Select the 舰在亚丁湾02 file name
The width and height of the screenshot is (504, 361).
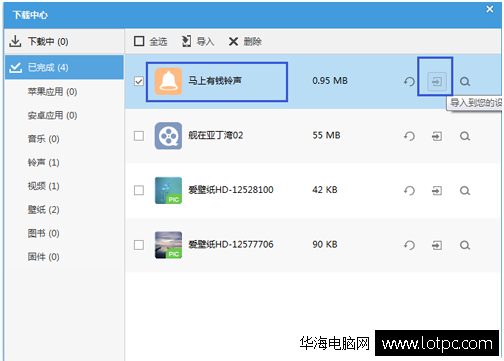216,135
